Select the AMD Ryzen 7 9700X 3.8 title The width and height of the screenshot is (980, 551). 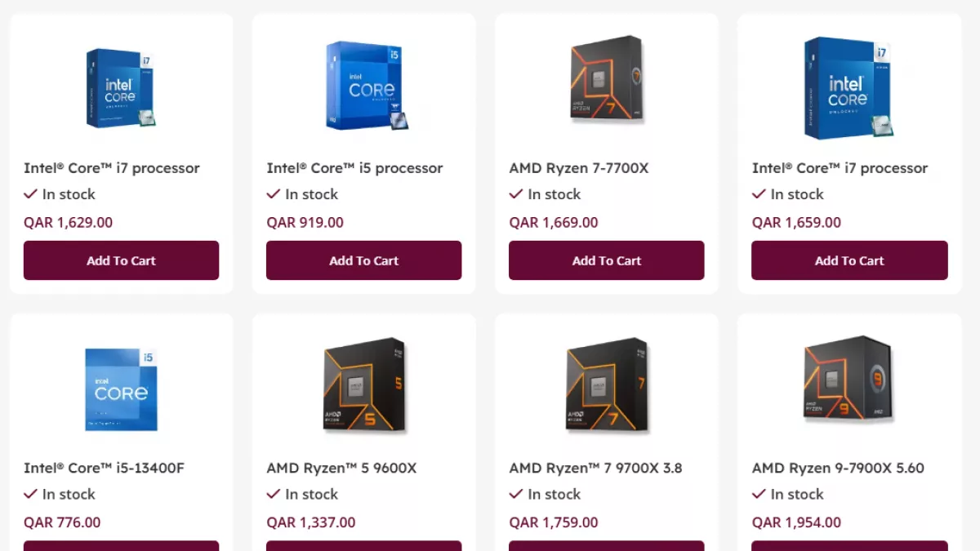point(595,469)
